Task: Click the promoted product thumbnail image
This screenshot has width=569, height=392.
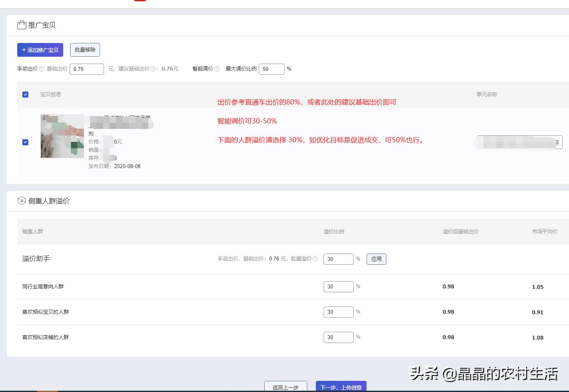Action: [x=62, y=136]
